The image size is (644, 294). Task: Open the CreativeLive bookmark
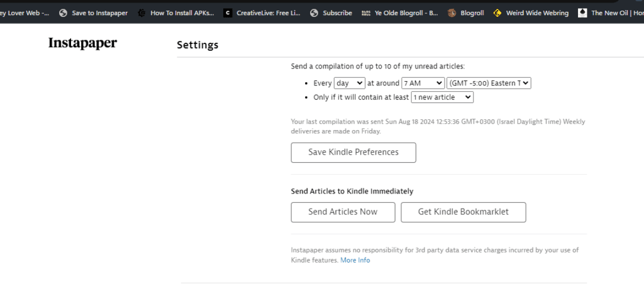coord(262,13)
